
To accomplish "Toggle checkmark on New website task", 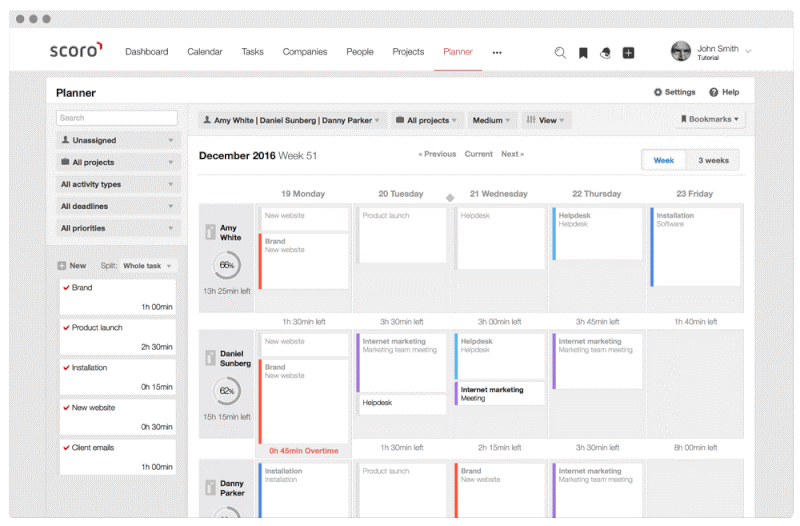I will pyautogui.click(x=66, y=408).
